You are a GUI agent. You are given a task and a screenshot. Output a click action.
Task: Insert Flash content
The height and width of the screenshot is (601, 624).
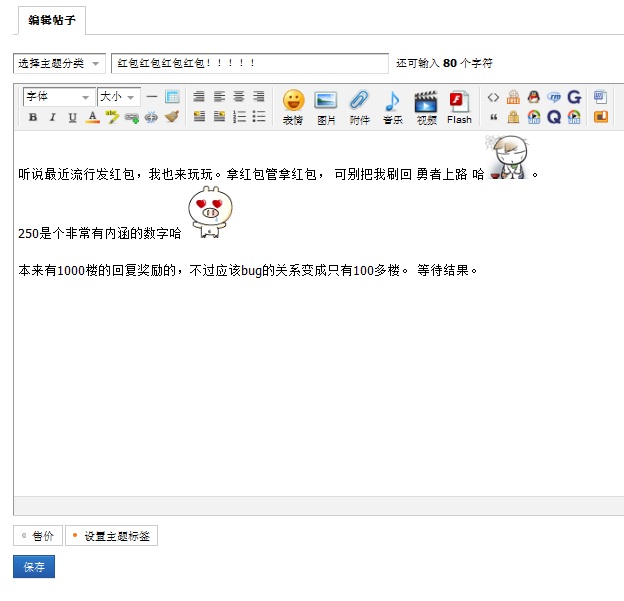[459, 107]
